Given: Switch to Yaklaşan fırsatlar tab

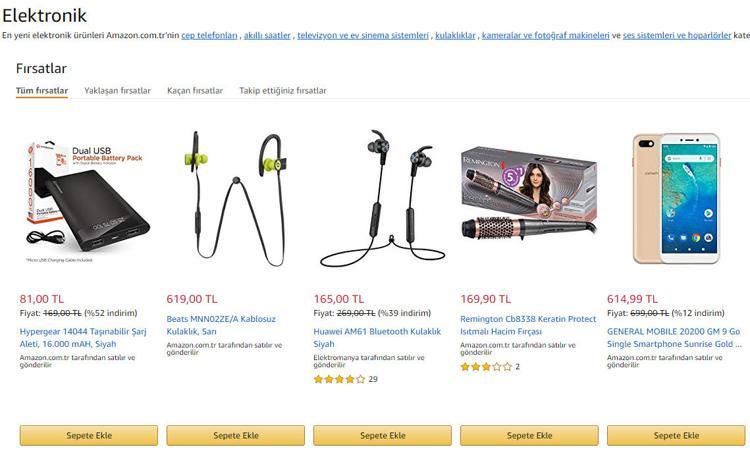Looking at the screenshot, I should tap(117, 90).
